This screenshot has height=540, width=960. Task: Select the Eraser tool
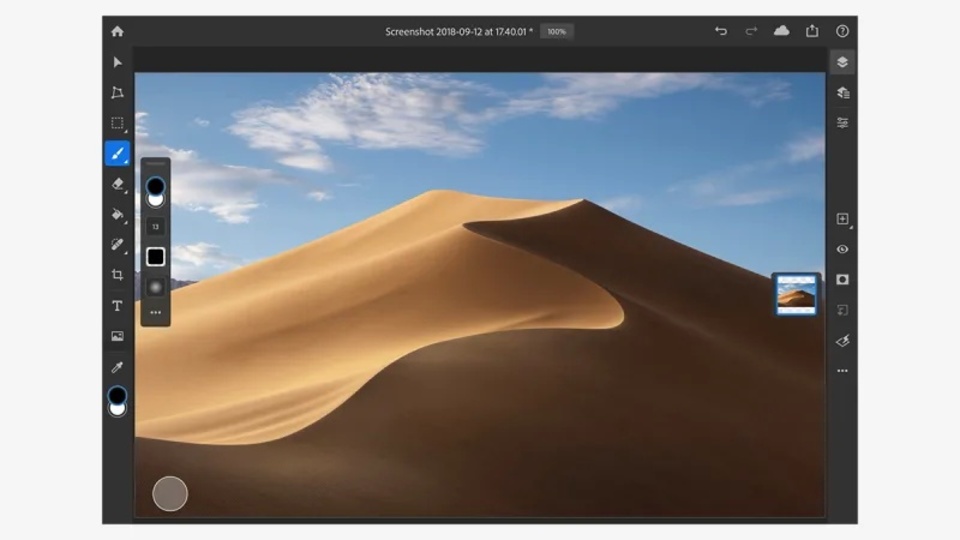coord(118,184)
